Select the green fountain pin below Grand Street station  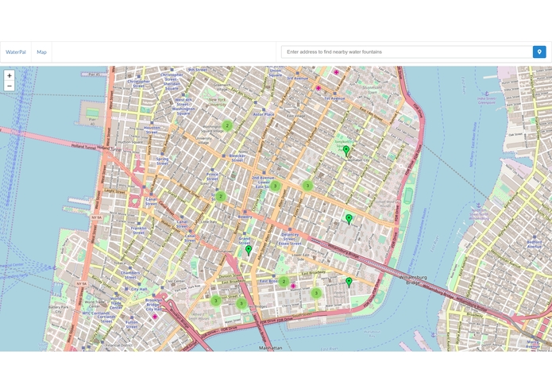tap(249, 250)
